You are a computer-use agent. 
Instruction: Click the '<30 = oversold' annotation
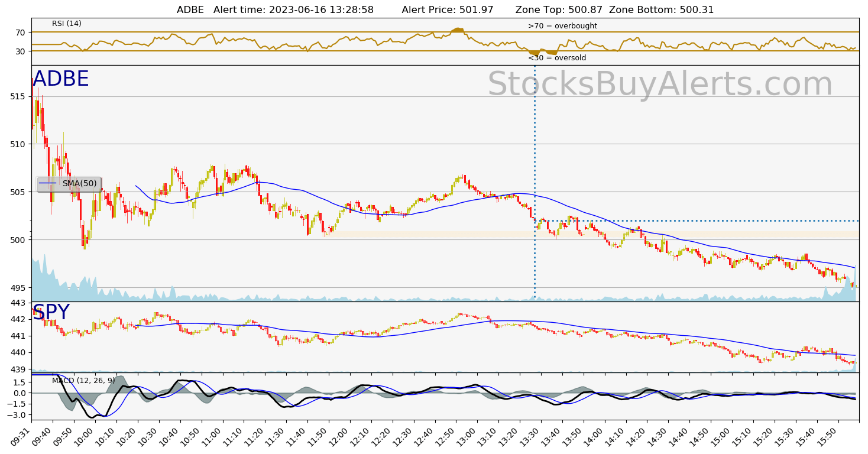557,58
